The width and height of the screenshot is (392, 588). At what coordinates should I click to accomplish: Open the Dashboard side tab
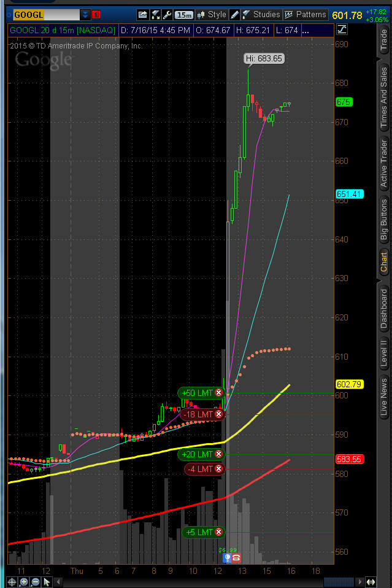click(x=384, y=309)
